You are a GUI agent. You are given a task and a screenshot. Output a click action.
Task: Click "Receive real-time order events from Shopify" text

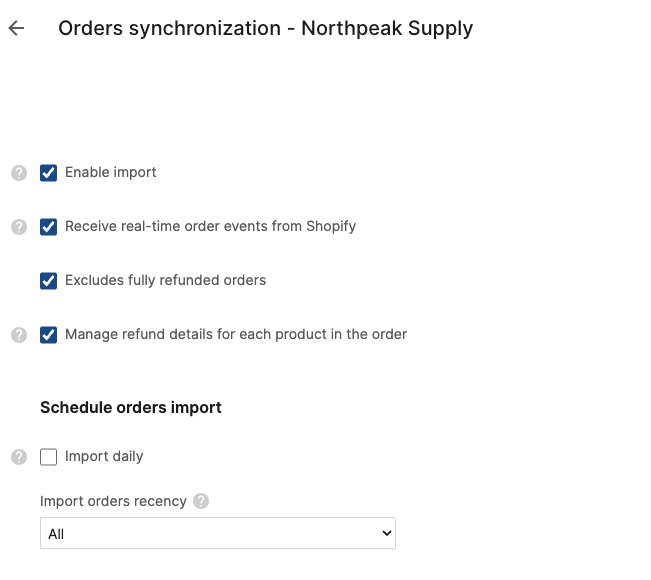click(210, 227)
